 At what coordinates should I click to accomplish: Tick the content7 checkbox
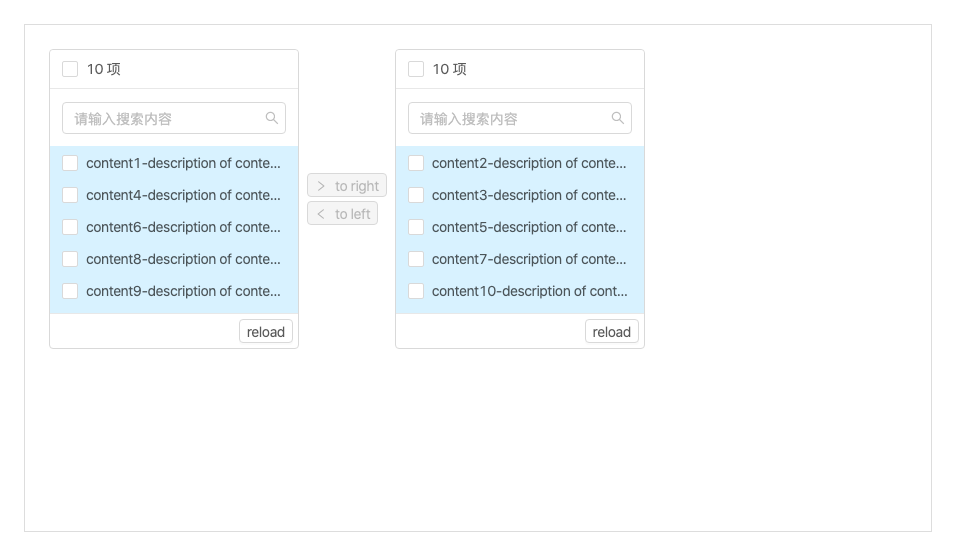[x=416, y=259]
